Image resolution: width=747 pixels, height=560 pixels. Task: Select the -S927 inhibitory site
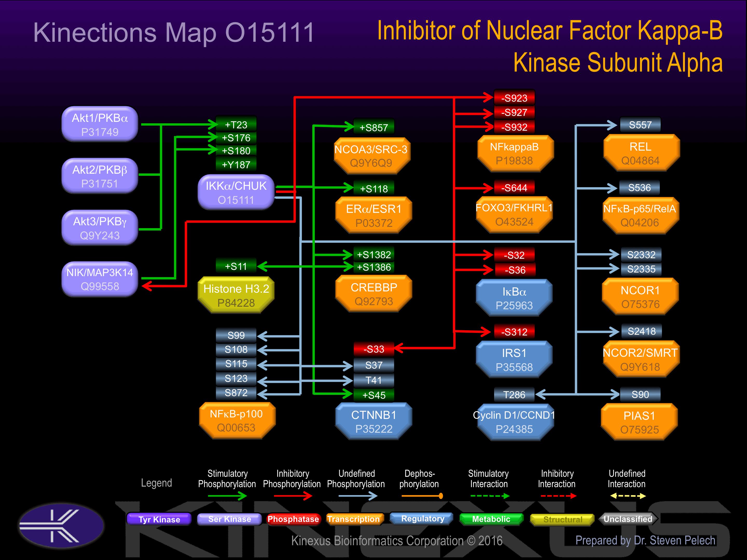(514, 112)
